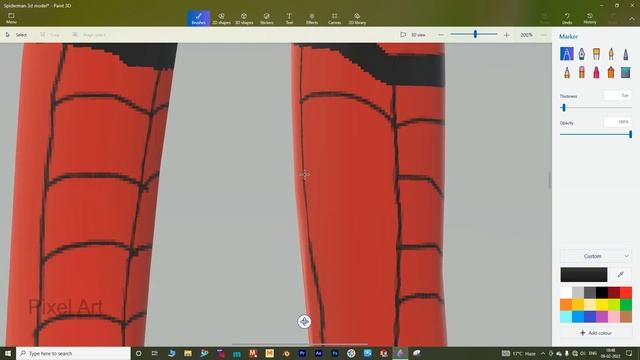Open the Brushes tab
This screenshot has width=640, height=360.
(x=199, y=18)
